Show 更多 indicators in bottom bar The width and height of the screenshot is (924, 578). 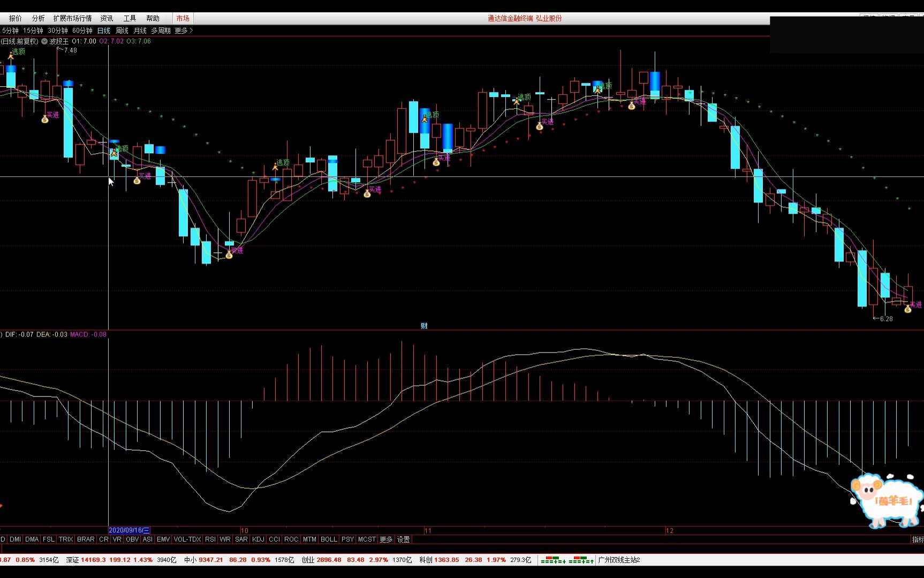pos(386,539)
